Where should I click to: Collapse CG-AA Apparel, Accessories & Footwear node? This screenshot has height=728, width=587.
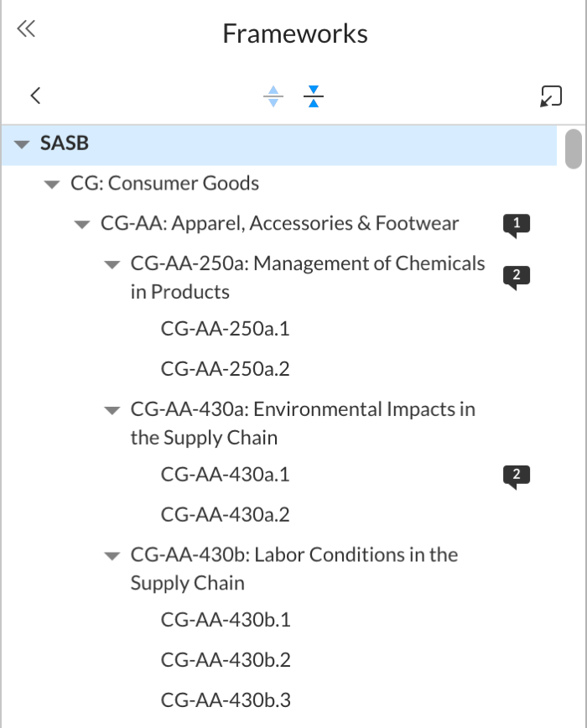(81, 225)
